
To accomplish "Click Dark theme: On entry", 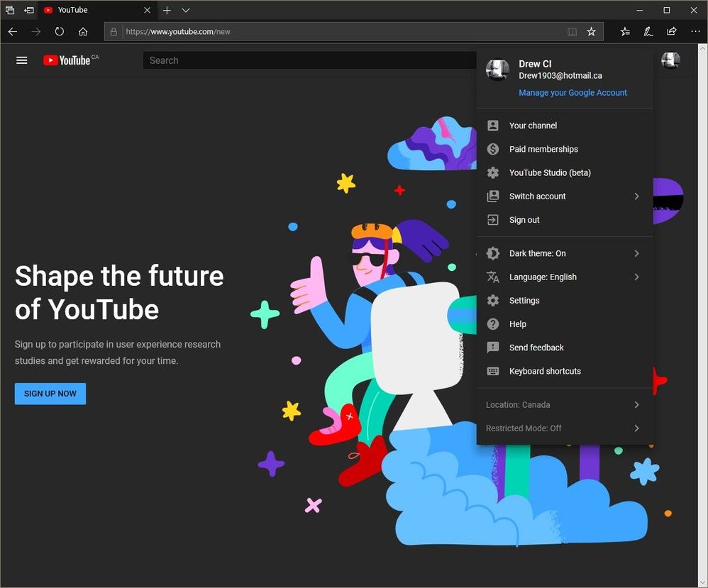I will [565, 253].
